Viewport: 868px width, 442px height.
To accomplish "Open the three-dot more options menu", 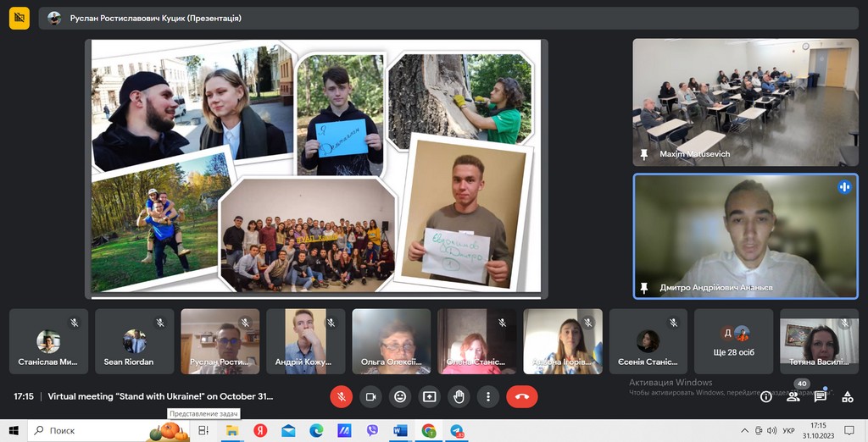I will 487,396.
